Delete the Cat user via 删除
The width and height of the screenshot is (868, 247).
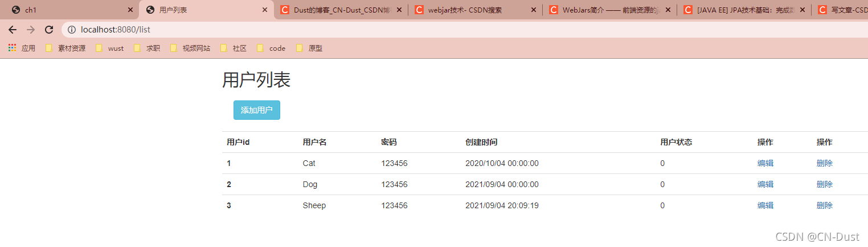coord(825,163)
